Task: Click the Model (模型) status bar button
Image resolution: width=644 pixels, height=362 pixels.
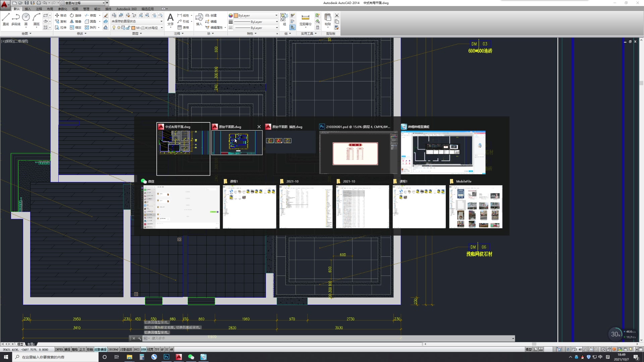Action: click(x=529, y=349)
